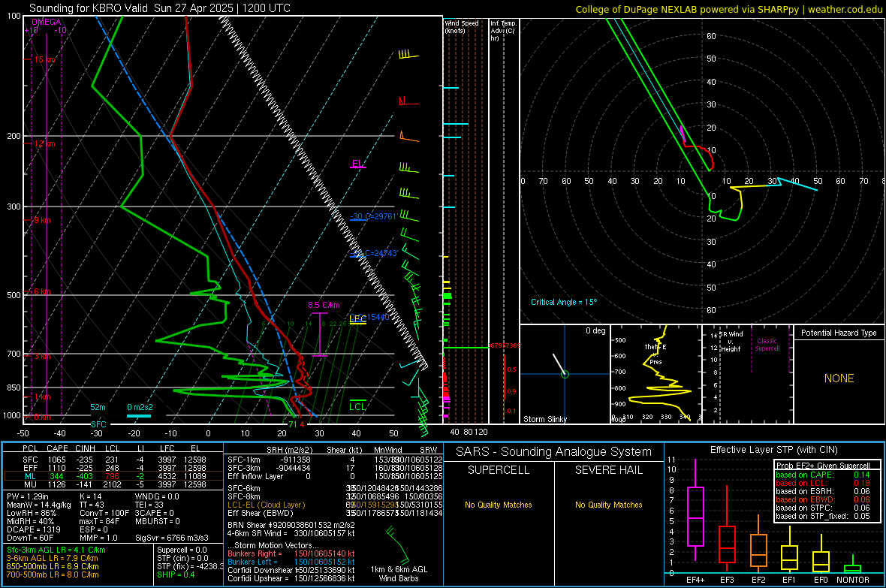Click the sounding title 'Sounding for KBRO Valid'
This screenshot has height=588, width=886.
tap(88, 8)
